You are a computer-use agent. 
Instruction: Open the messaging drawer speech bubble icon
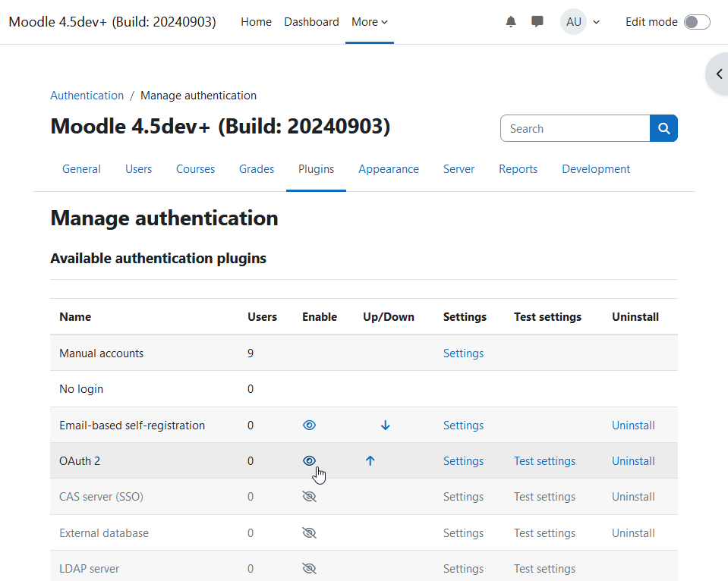tap(537, 22)
